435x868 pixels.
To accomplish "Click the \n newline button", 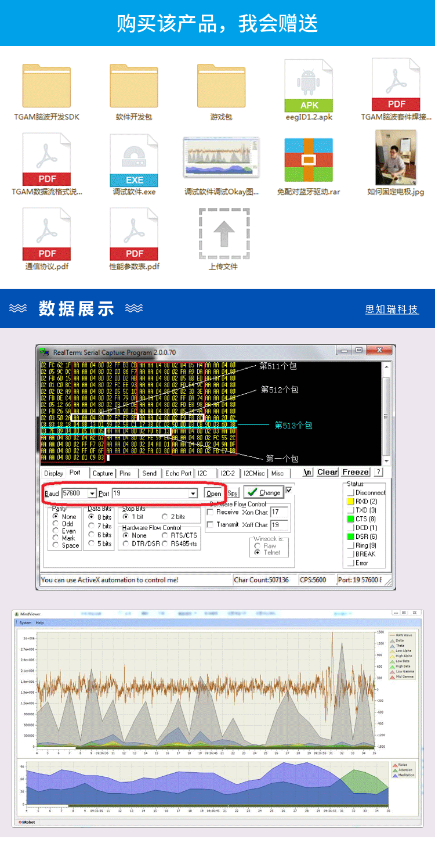I will (x=308, y=472).
